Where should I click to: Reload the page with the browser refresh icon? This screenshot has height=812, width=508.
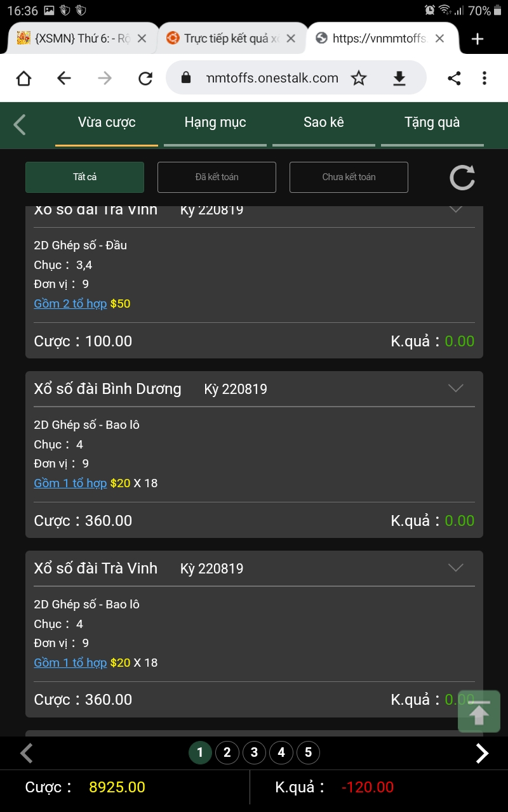point(145,78)
